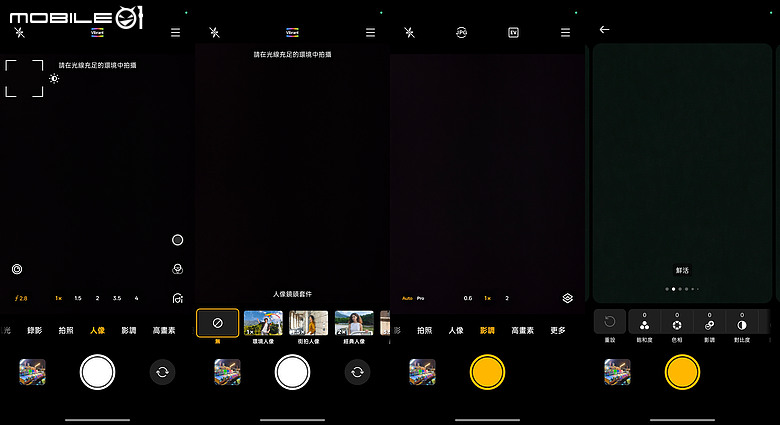The image size is (780, 425).
Task: Open the gallery thumbnail on the fourth screen
Action: tap(617, 372)
